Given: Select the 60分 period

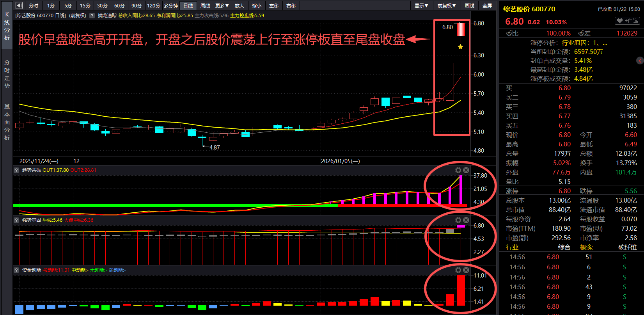Looking at the screenshot, I should click(119, 5).
